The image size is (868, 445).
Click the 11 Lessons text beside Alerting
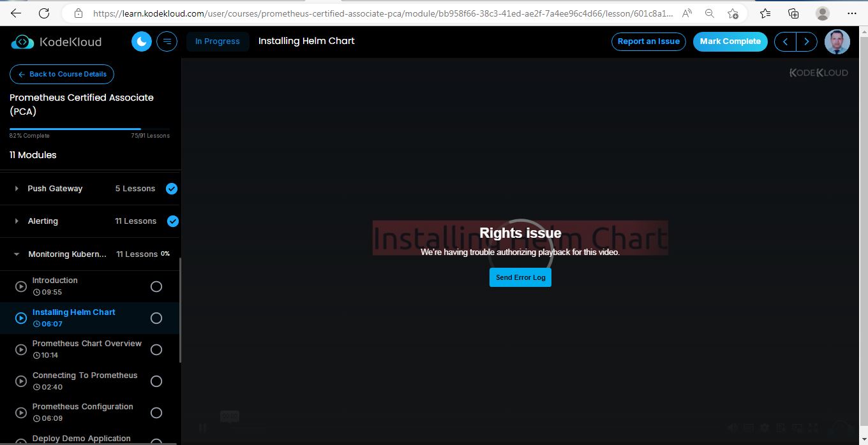[135, 221]
